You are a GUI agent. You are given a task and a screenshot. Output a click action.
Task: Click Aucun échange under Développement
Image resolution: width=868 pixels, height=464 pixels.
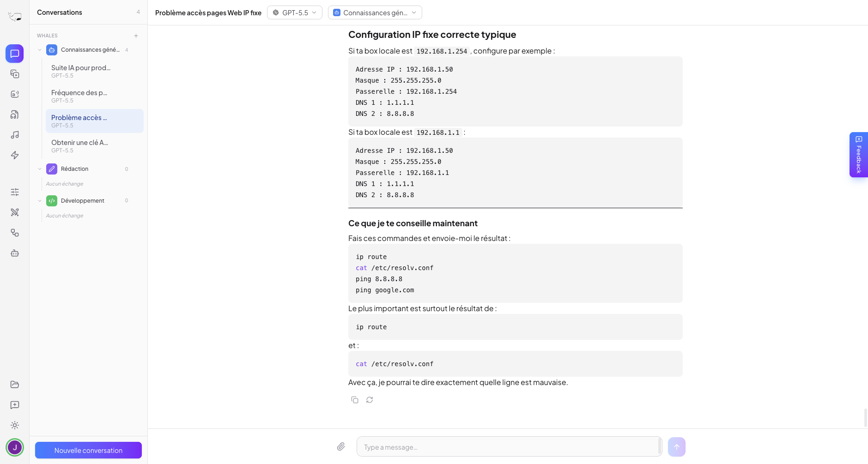65,216
